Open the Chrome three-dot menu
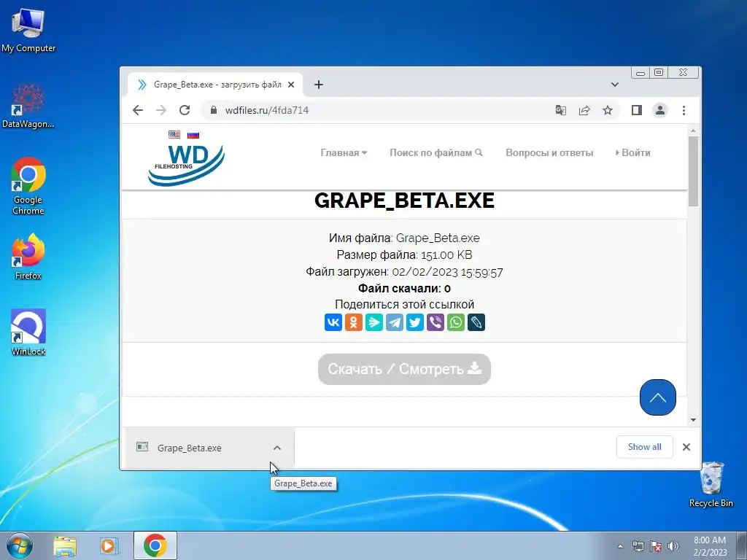Image resolution: width=747 pixels, height=560 pixels. [x=684, y=111]
